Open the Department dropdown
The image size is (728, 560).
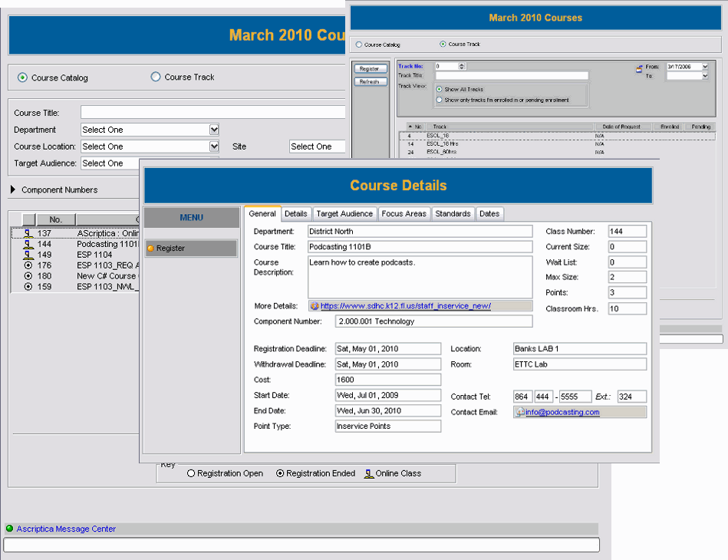tap(214, 130)
